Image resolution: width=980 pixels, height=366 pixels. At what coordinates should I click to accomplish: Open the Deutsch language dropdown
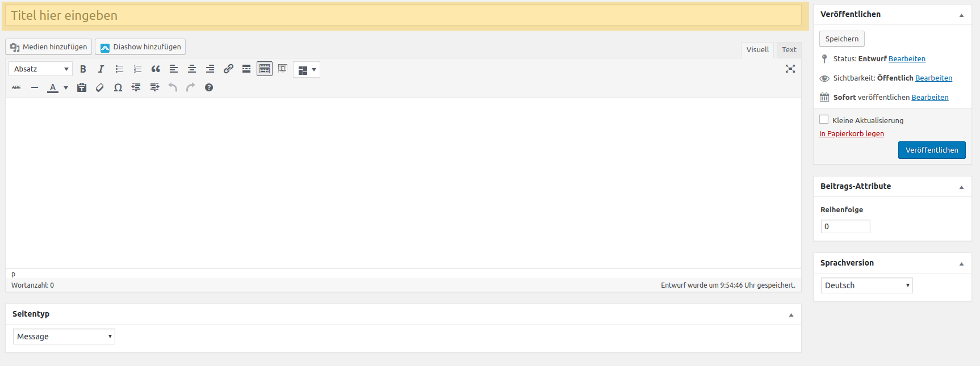pos(866,285)
